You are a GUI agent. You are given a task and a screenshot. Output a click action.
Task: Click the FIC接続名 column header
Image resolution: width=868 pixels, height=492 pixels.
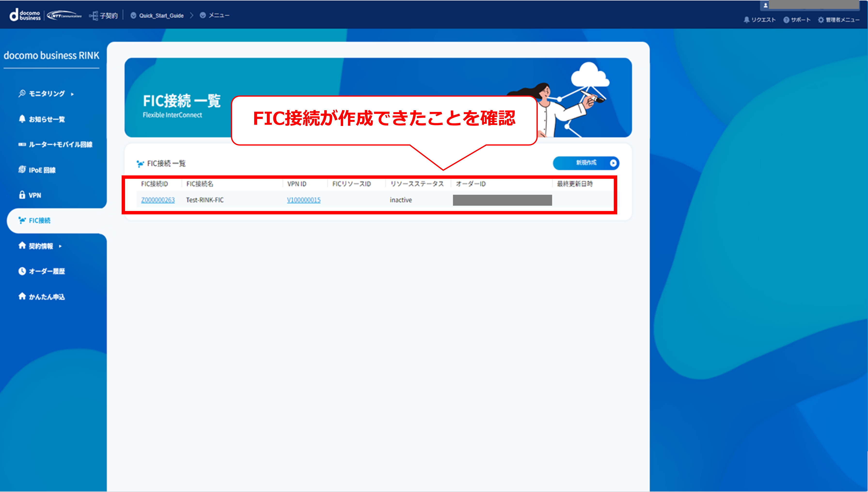pyautogui.click(x=200, y=184)
